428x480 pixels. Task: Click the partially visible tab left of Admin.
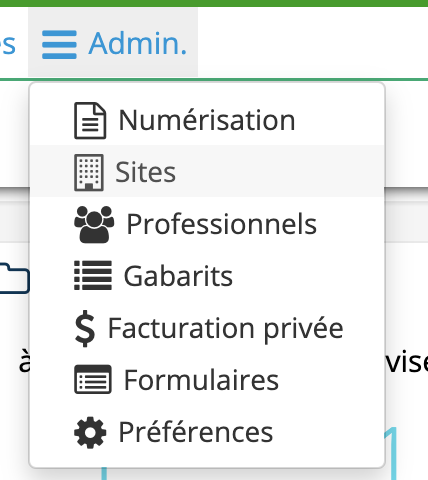point(8,44)
